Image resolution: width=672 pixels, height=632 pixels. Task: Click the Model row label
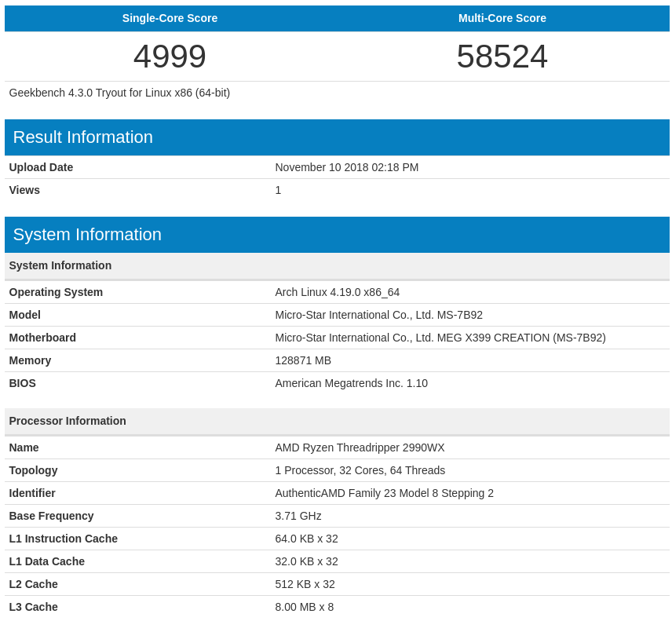(25, 315)
